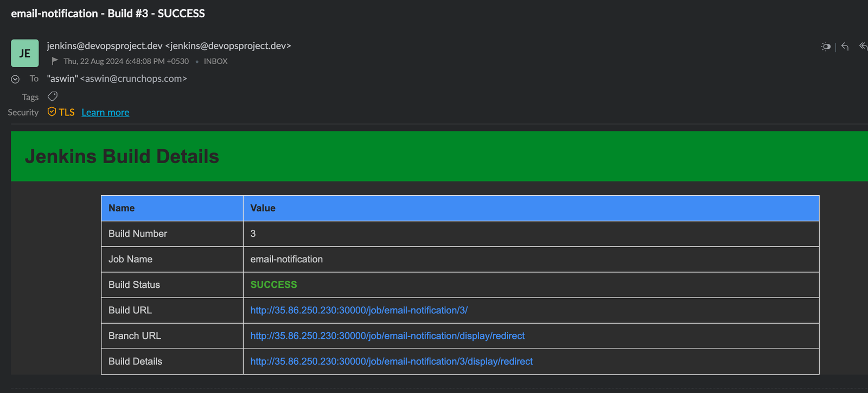
Task: Click the recipient aswin@crunchops.com
Action: [x=117, y=79]
